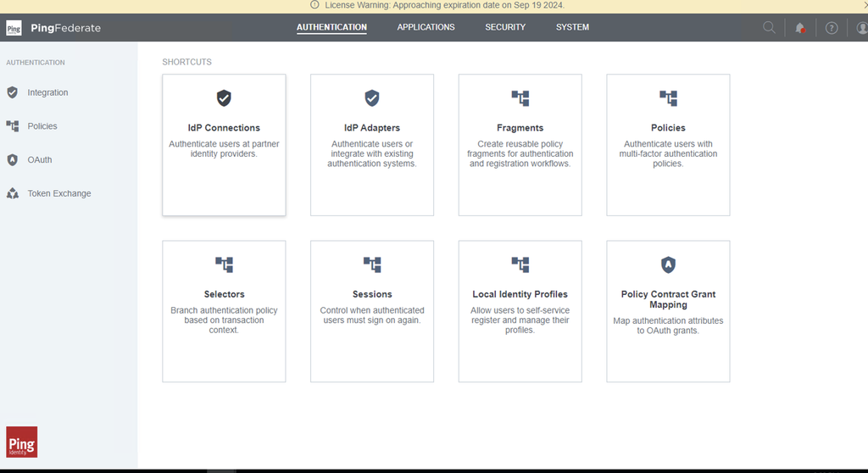Click the red Ping Identity logo
Screen dimensions: 868x473
click(x=21, y=442)
